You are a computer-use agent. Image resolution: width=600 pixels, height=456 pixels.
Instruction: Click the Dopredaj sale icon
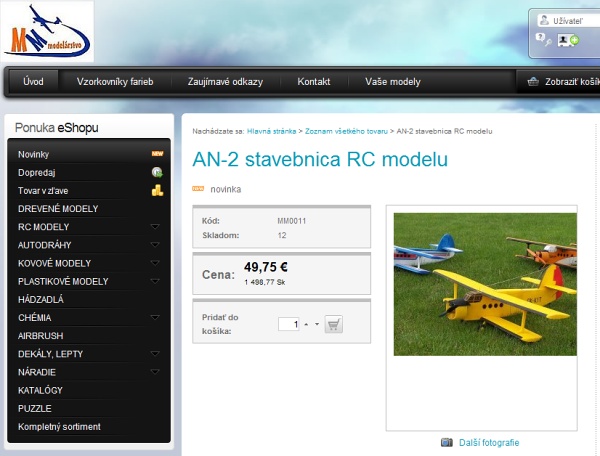[156, 172]
